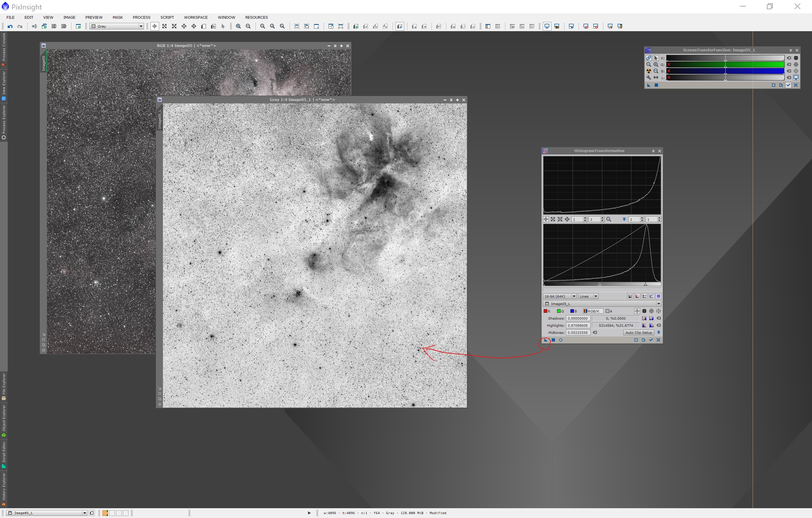Select the R channel in HistogramTransformation
The width and height of the screenshot is (812, 518).
tap(547, 311)
